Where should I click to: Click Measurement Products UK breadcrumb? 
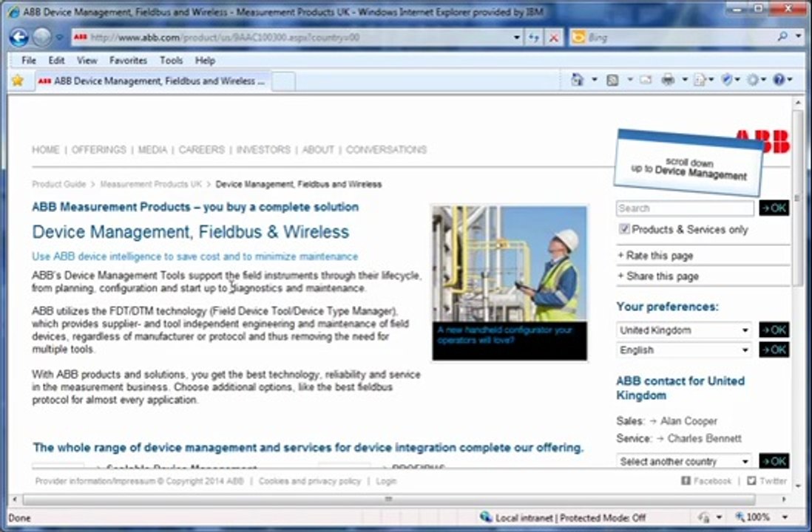click(x=151, y=184)
